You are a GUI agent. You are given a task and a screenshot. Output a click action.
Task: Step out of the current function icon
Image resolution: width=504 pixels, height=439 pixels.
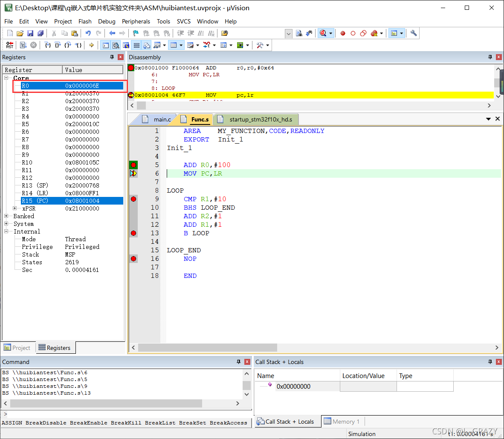[x=68, y=45]
